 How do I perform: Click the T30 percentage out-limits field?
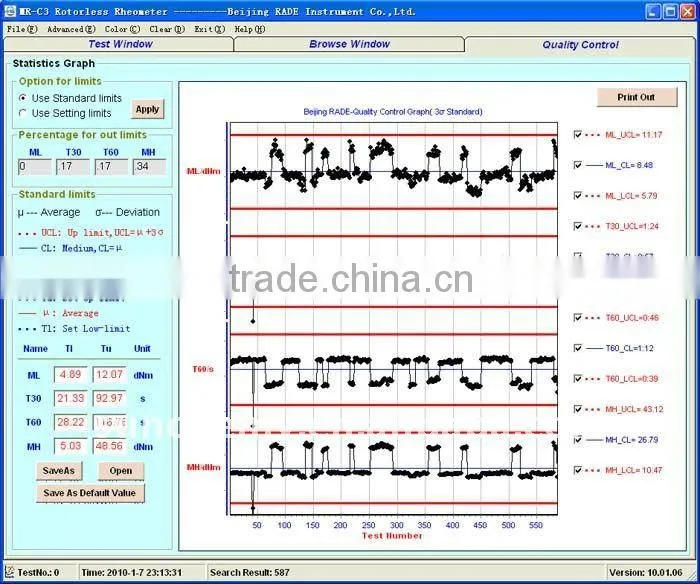[x=73, y=167]
